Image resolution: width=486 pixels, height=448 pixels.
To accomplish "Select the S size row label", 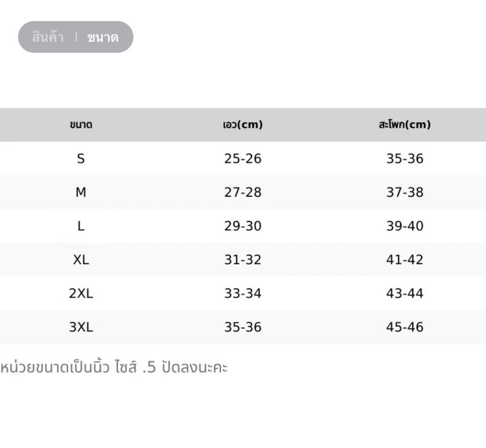I will [x=81, y=159].
